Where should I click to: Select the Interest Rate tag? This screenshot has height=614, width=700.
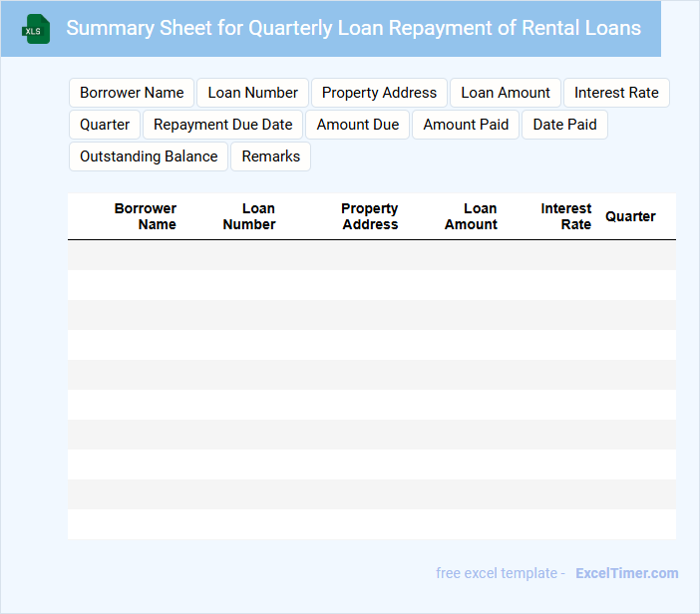[616, 93]
